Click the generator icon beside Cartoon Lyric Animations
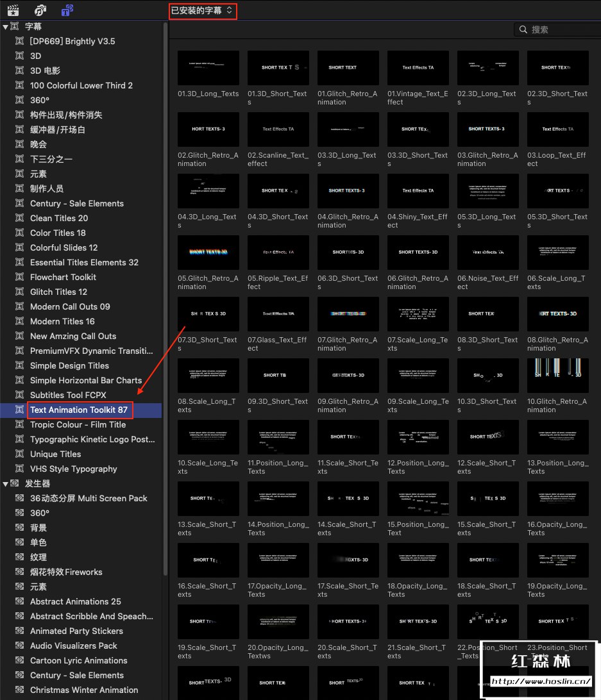Image resolution: width=601 pixels, height=700 pixels. point(20,660)
